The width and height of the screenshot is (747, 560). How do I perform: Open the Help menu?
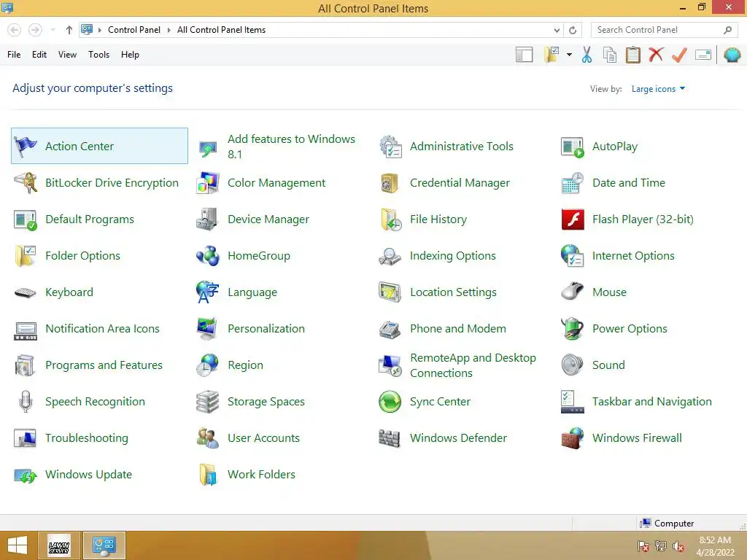[130, 55]
